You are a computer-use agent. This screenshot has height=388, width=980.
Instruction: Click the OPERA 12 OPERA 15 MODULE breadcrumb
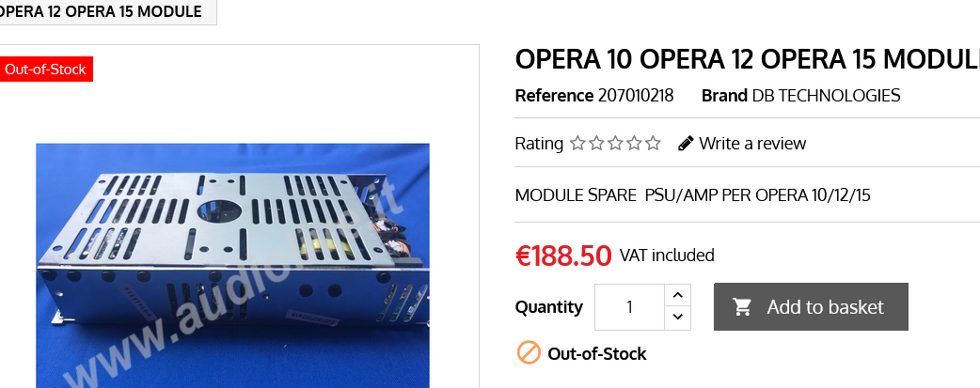click(102, 12)
